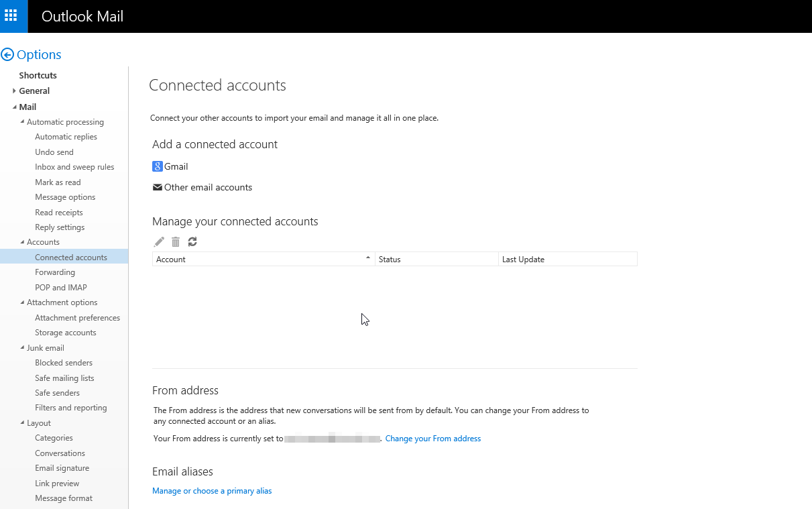Sort by the Account column arrow
This screenshot has width=812, height=509.
tap(368, 258)
